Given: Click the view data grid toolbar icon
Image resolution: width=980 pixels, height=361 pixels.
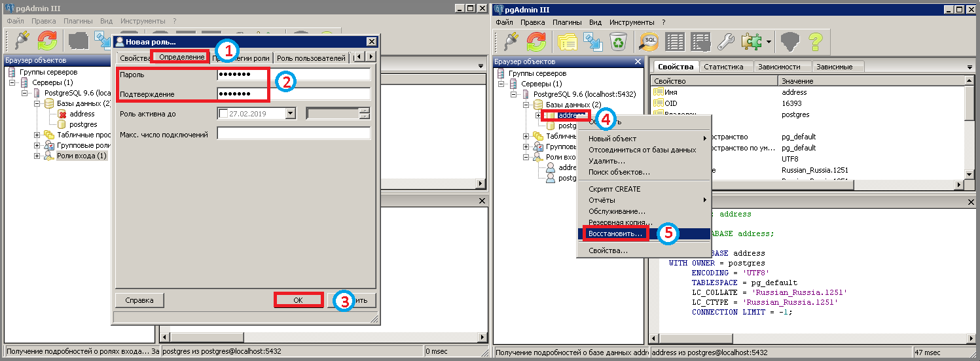Looking at the screenshot, I should point(675,43).
